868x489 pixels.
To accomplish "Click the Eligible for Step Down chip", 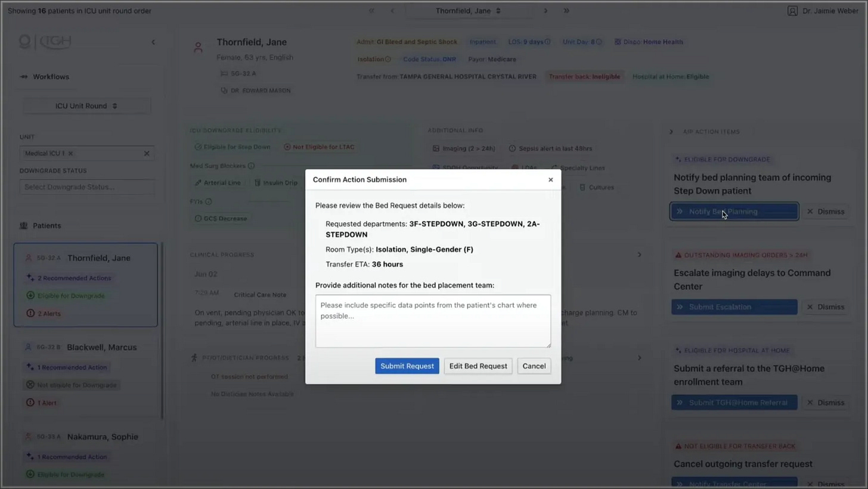I will coord(232,147).
